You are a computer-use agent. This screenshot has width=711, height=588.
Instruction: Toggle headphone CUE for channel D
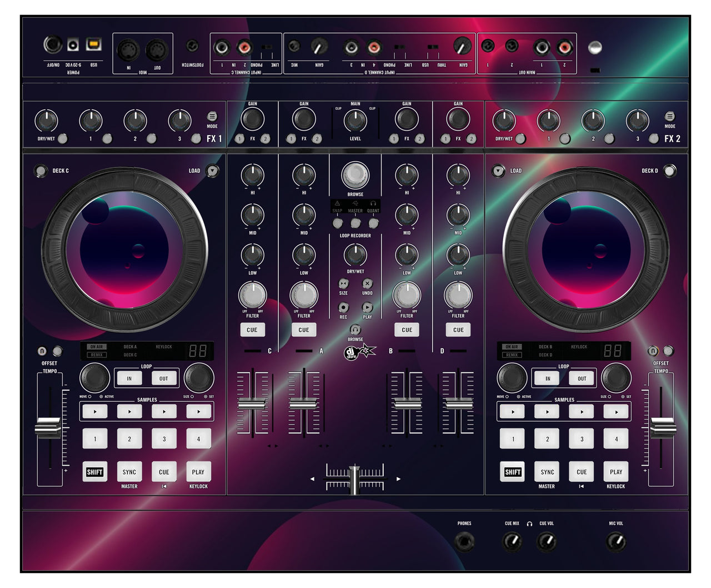tap(458, 330)
